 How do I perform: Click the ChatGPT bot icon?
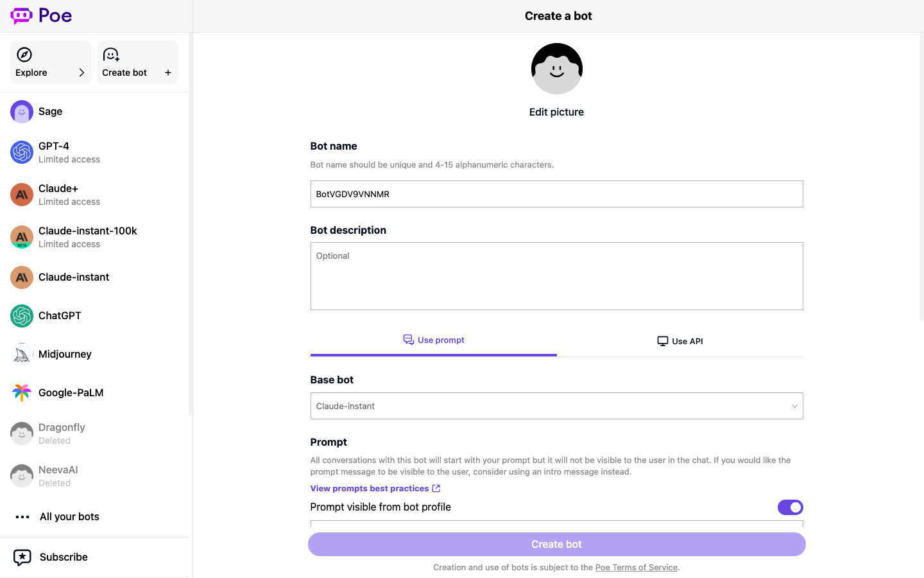point(22,316)
